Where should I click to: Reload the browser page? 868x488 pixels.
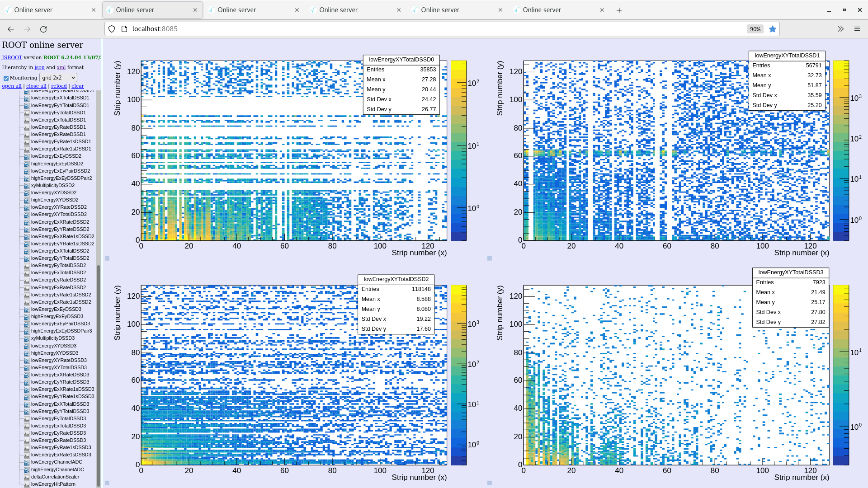(43, 29)
